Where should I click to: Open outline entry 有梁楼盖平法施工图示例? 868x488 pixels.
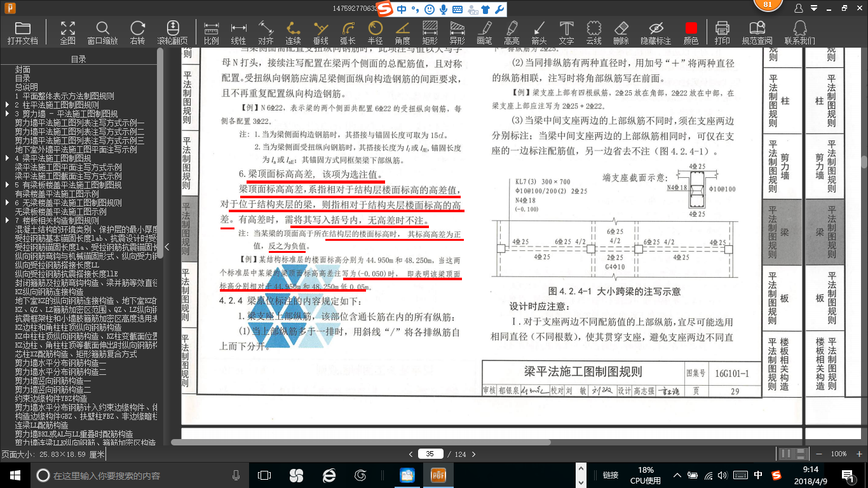pos(57,194)
